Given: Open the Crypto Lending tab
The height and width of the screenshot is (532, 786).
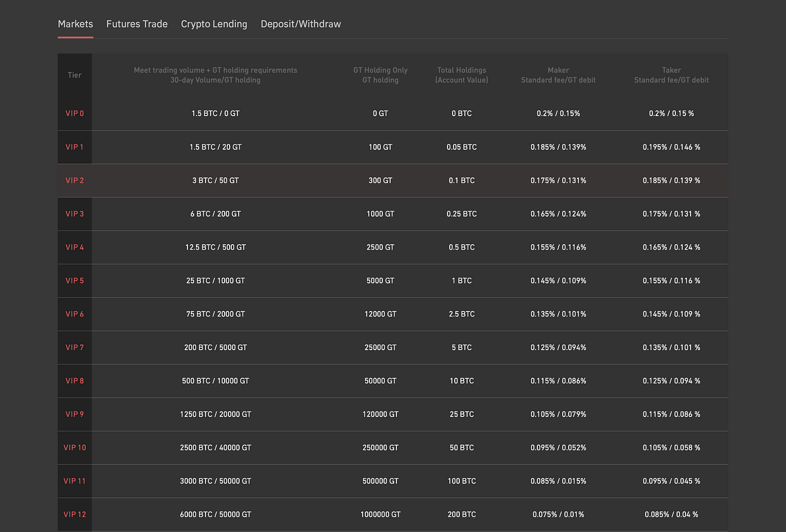Looking at the screenshot, I should pos(214,24).
